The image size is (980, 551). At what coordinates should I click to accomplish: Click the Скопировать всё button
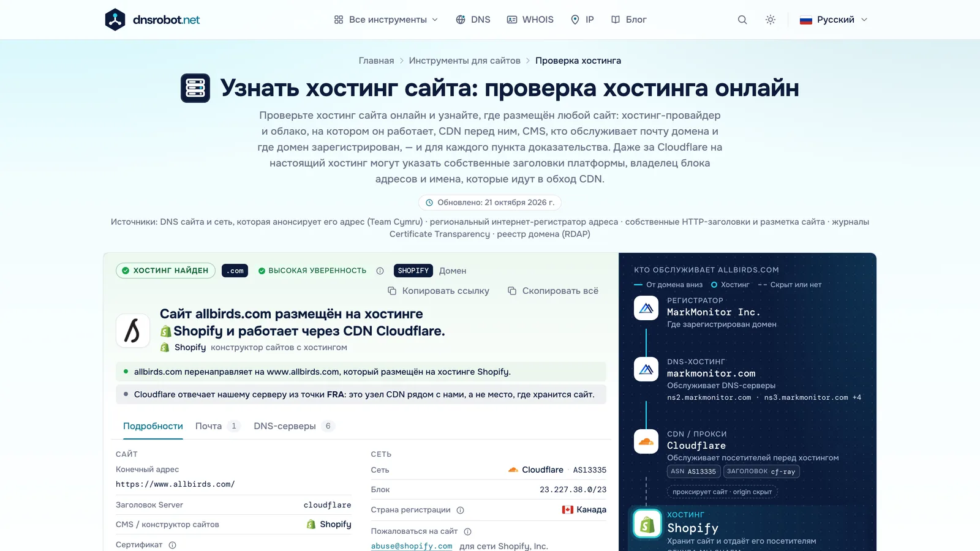tap(553, 291)
